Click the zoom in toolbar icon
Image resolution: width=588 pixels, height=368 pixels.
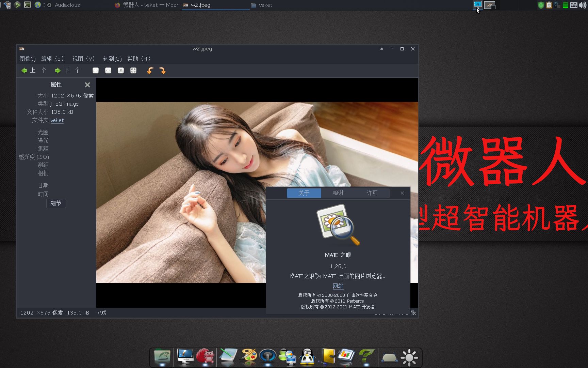tap(96, 71)
